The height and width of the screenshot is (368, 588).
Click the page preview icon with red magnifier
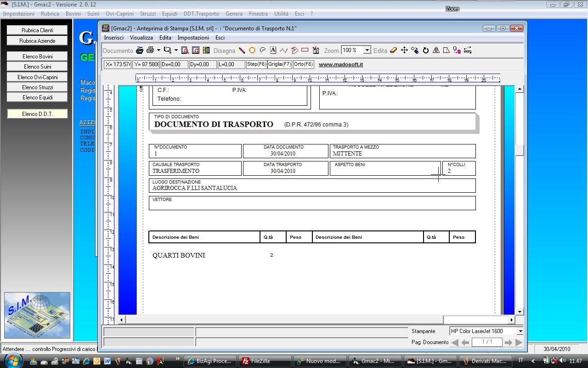click(185, 50)
